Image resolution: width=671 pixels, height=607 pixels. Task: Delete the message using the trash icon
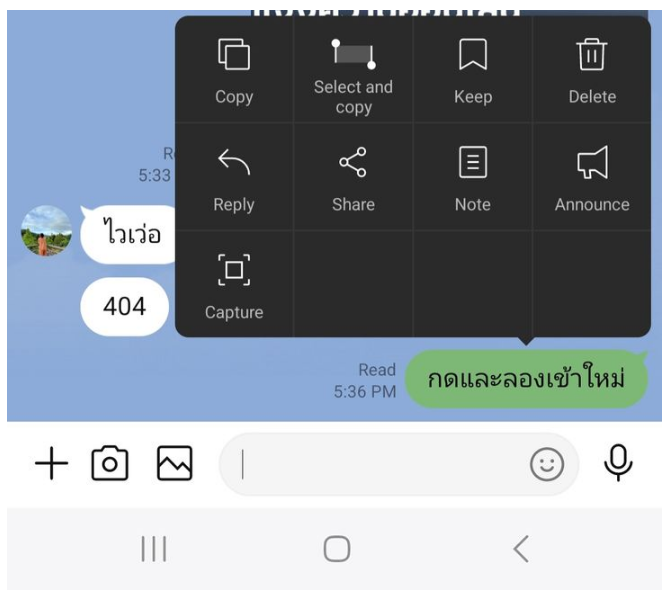point(592,54)
